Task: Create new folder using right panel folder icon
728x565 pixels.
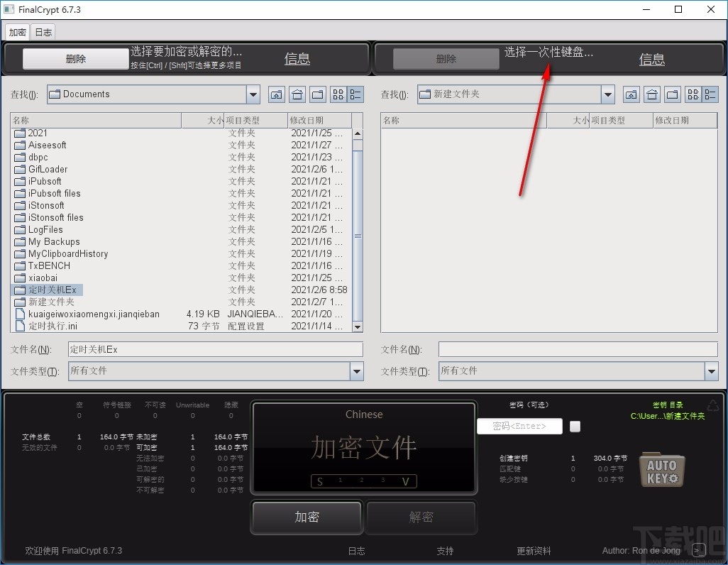Action: [671, 94]
